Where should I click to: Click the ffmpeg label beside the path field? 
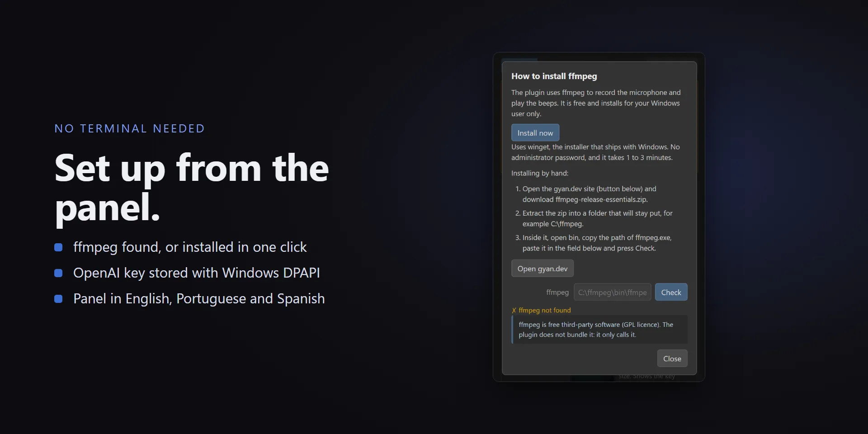tap(557, 292)
